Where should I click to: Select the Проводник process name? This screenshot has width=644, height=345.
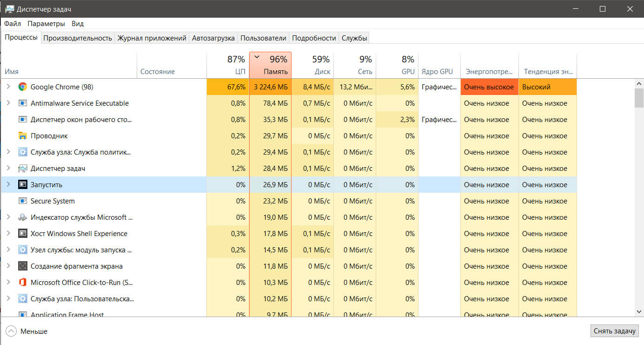click(49, 136)
